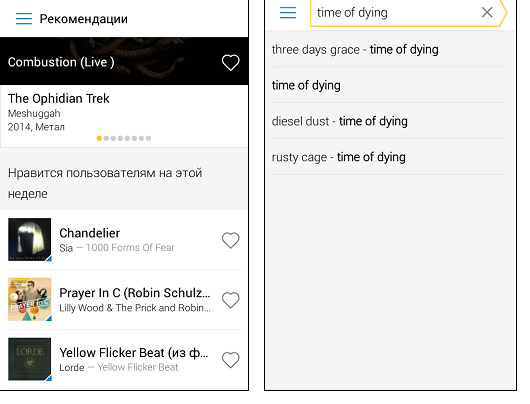Open Lorde album cover thumbnail
The height and width of the screenshot is (404, 530).
point(30,359)
